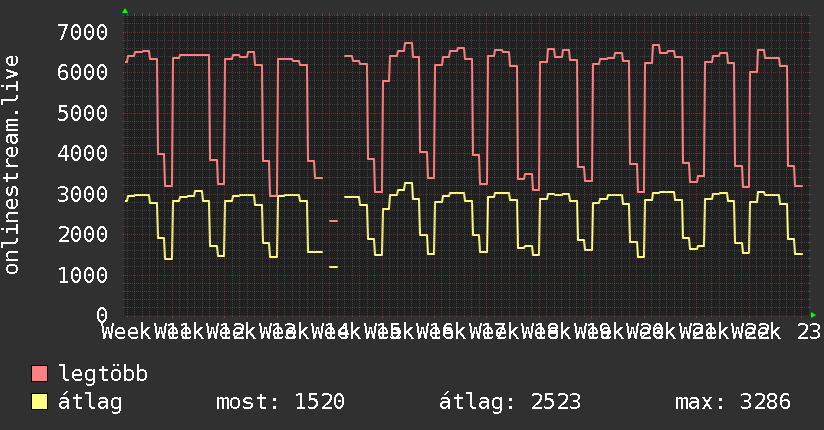Click the 'most: 1520' value
Image resolution: width=824 pixels, height=430 pixels.
pos(280,402)
